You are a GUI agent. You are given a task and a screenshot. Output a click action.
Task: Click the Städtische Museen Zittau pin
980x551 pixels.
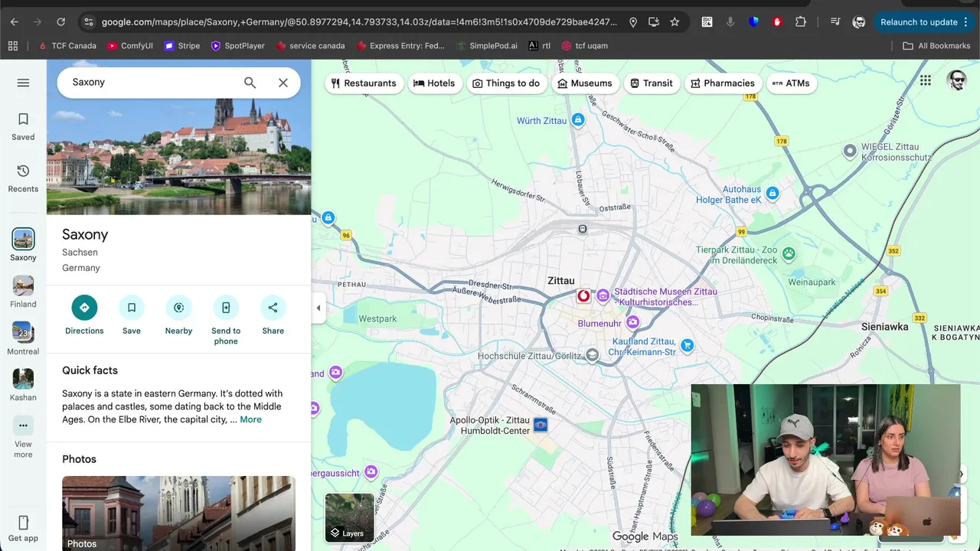(603, 295)
